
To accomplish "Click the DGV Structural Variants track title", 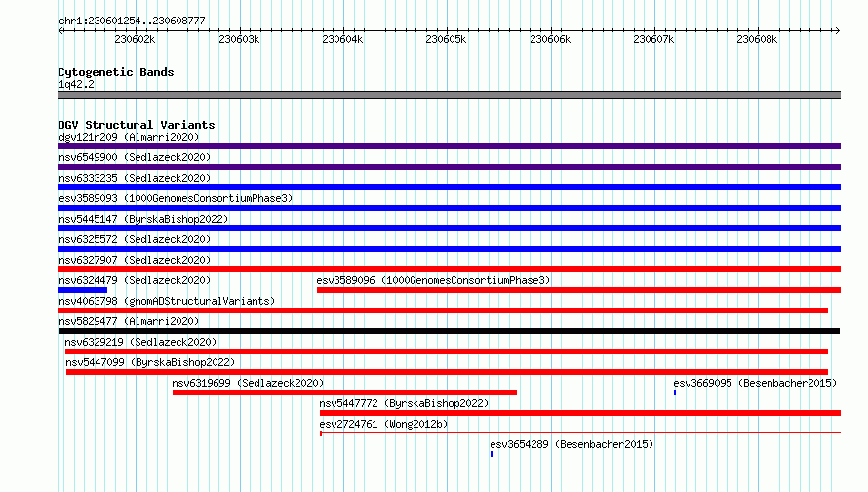I will (137, 125).
